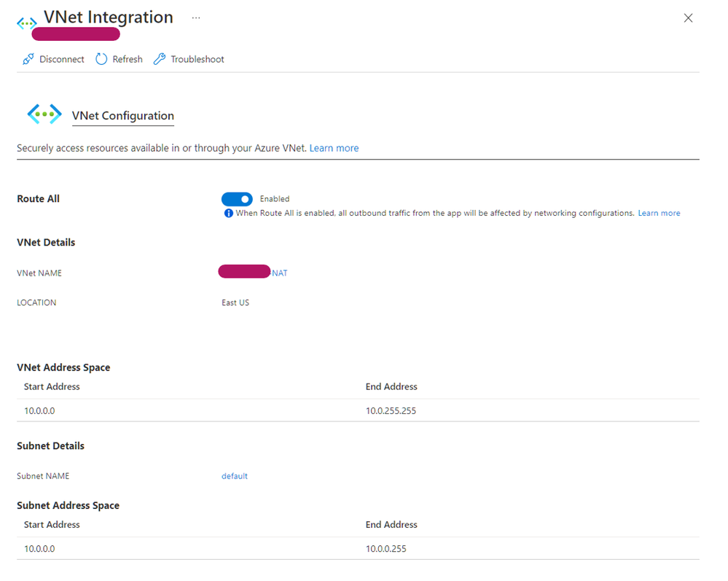Image resolution: width=728 pixels, height=581 pixels.
Task: Click Subnet Address Space End Address column header
Action: (x=391, y=525)
